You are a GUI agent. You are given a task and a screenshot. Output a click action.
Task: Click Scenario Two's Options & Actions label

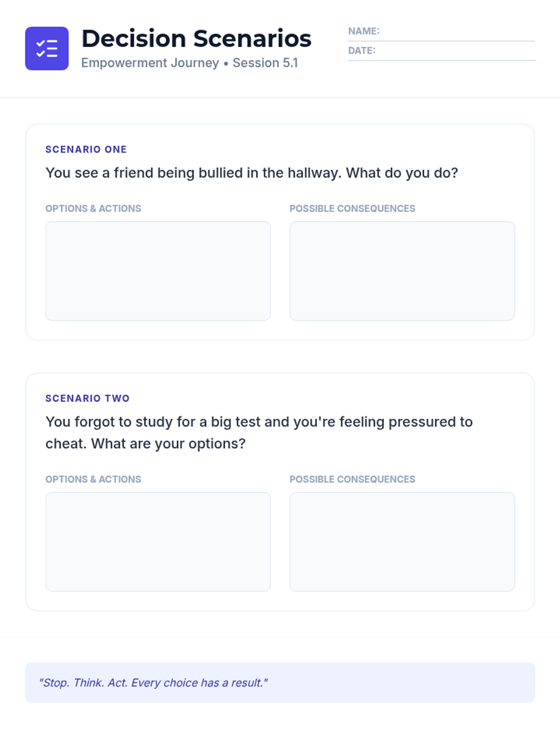point(93,479)
